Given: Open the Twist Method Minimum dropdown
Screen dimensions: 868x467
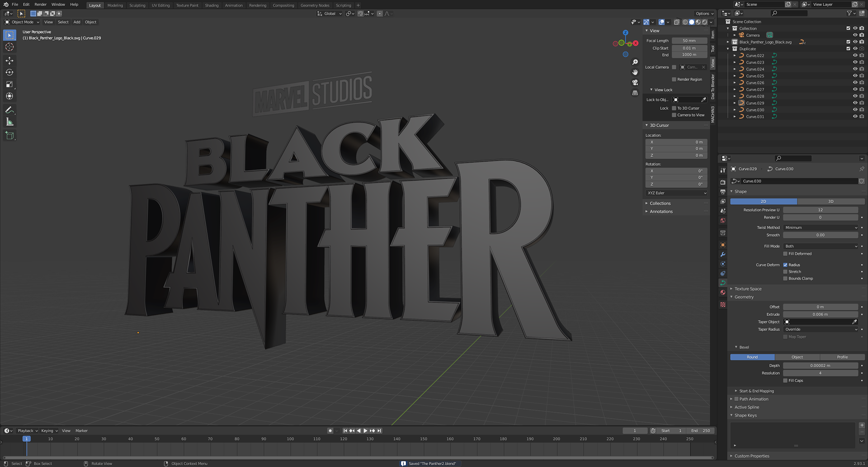Looking at the screenshot, I should tap(821, 227).
